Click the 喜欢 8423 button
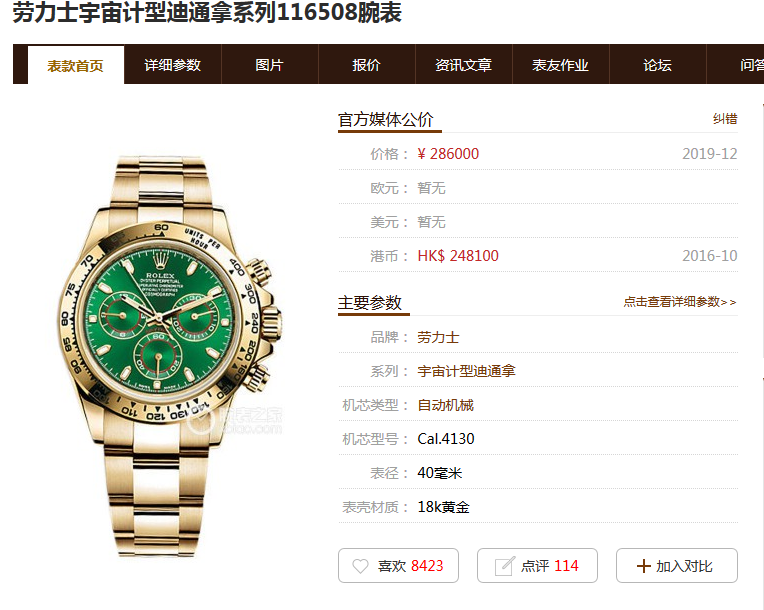Screen dimensions: 764x610 399,566
